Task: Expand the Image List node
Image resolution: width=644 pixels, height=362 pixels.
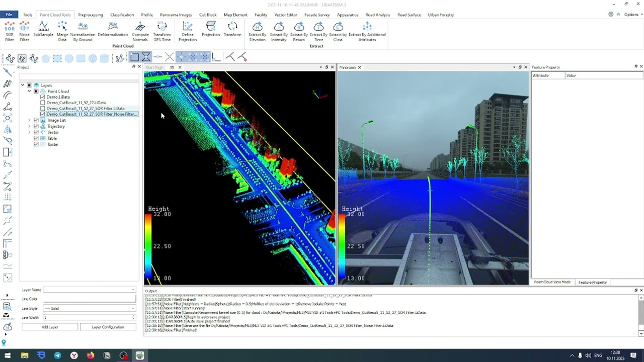Action: point(29,120)
